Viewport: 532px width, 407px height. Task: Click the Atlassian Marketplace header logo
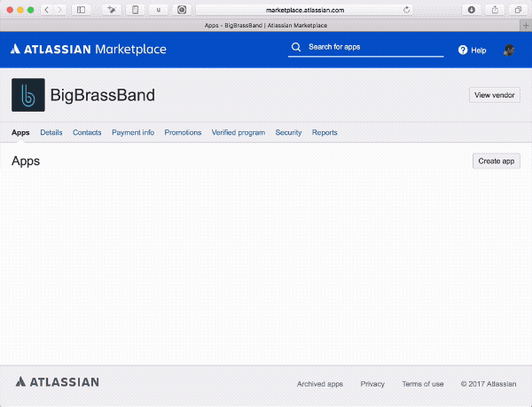pyautogui.click(x=88, y=49)
